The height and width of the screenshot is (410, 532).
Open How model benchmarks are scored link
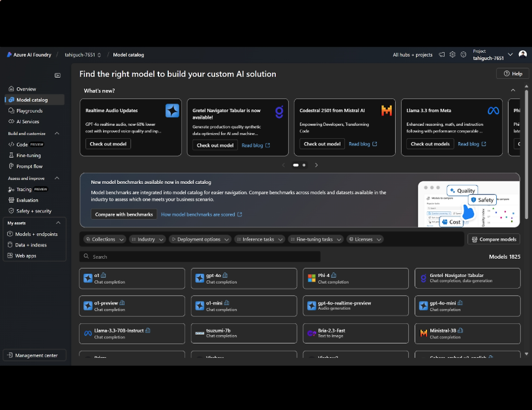(x=201, y=214)
